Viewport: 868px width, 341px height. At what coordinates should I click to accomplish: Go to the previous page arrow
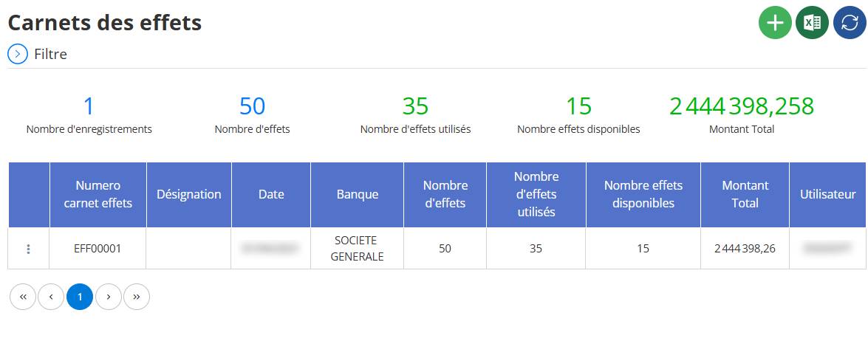[52, 297]
